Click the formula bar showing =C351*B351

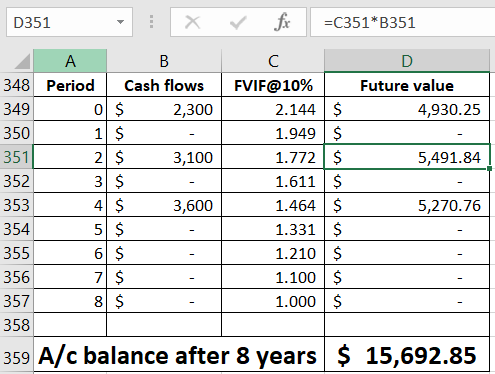click(x=403, y=22)
